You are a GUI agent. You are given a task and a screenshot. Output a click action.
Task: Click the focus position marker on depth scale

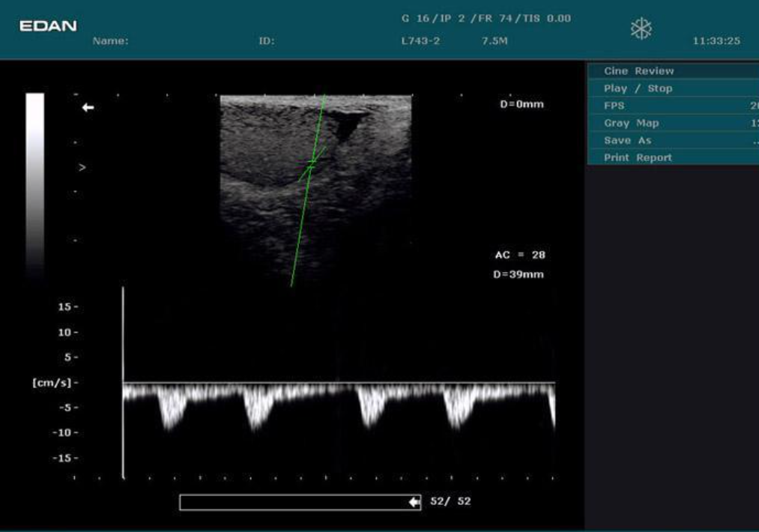pos(82,168)
